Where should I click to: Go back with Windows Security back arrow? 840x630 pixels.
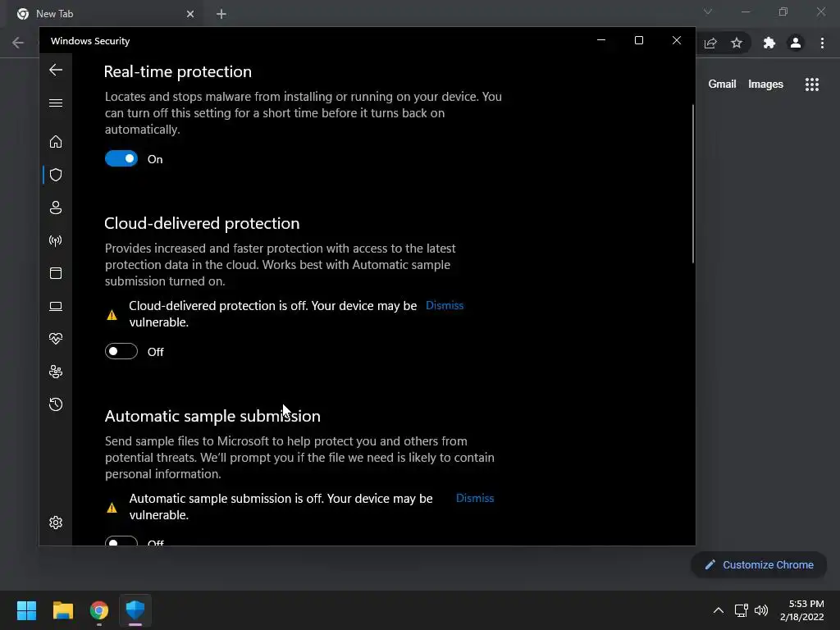tap(56, 70)
